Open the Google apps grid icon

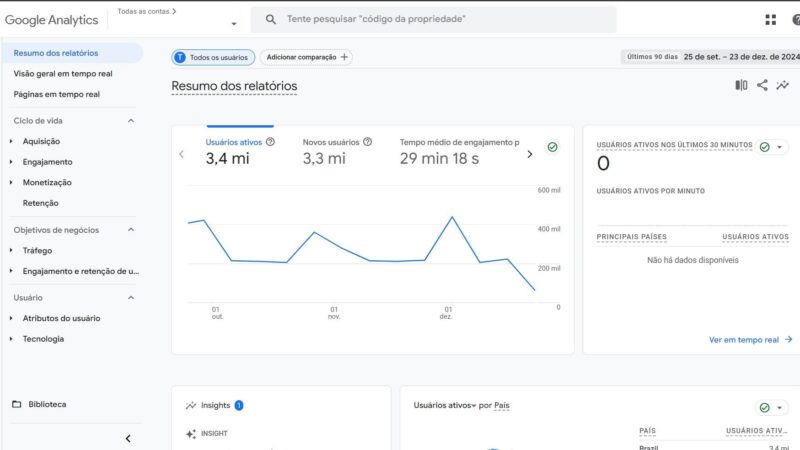click(770, 19)
